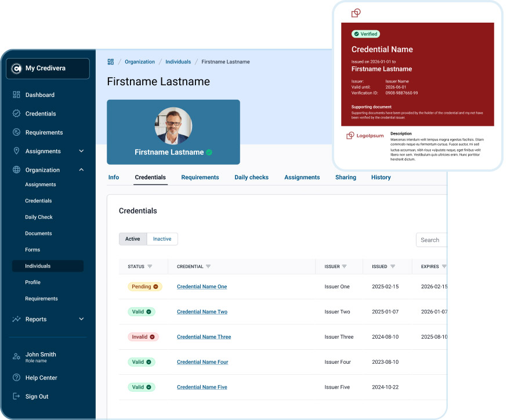Click the Verification ID 0908-9887660-99

(x=401, y=93)
